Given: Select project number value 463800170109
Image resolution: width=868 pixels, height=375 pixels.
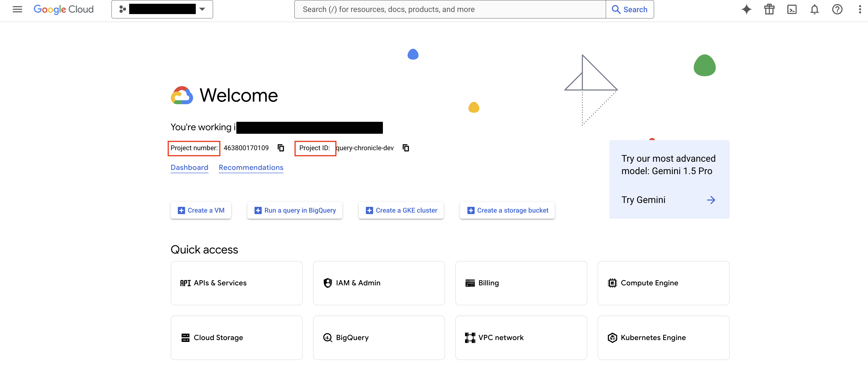Looking at the screenshot, I should tap(246, 148).
